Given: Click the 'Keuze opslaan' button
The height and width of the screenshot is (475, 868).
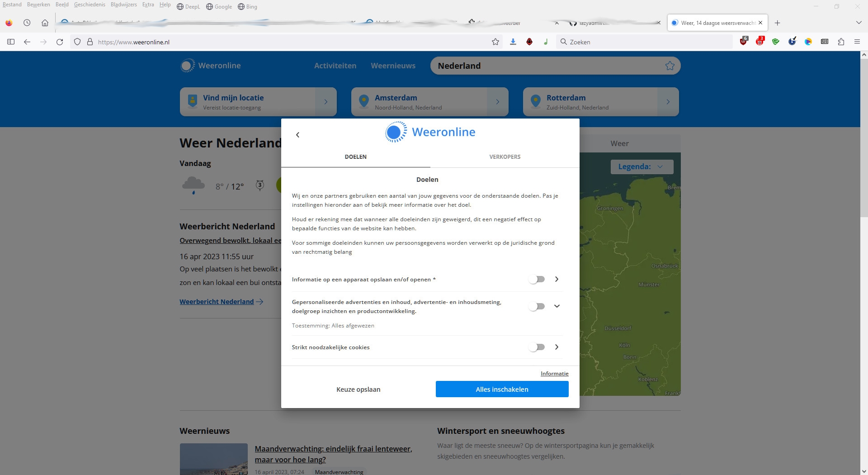Looking at the screenshot, I should pyautogui.click(x=358, y=389).
